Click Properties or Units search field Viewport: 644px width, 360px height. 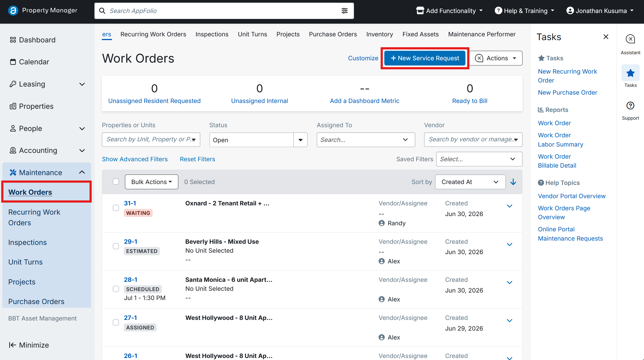[151, 140]
